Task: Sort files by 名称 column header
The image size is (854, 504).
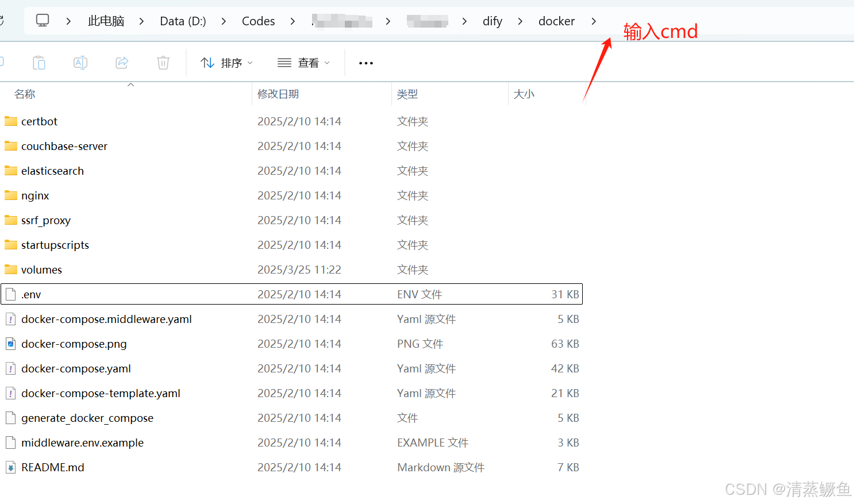Action: (x=25, y=94)
